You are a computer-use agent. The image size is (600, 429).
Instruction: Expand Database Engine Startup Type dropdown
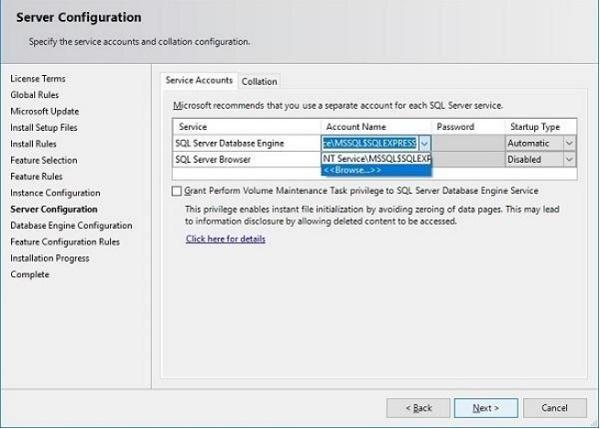(x=569, y=143)
